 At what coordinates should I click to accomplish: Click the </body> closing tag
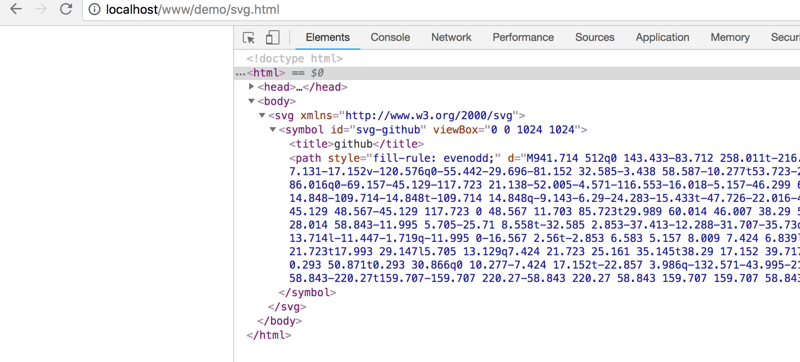click(280, 321)
